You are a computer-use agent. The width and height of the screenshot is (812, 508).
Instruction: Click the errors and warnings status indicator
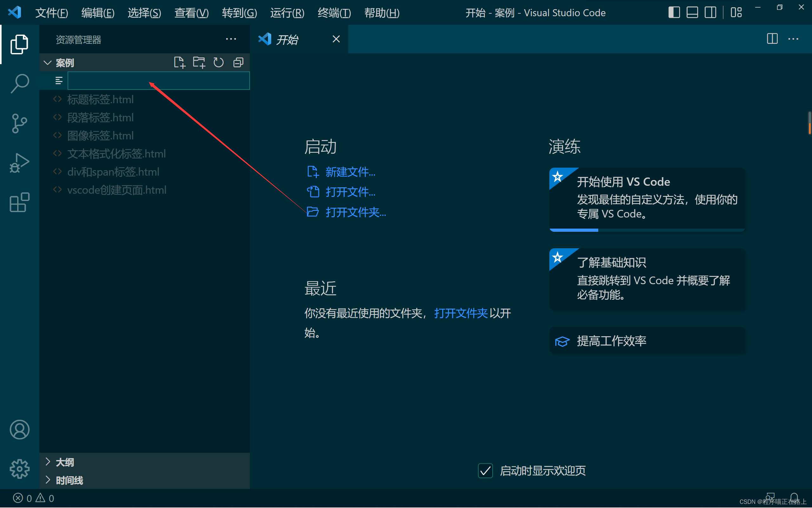pyautogui.click(x=34, y=498)
